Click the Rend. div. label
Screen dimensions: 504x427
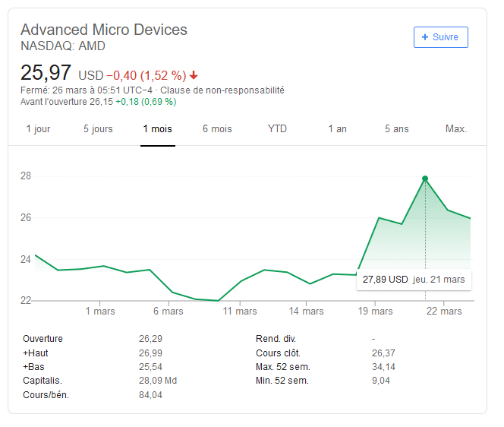click(x=276, y=339)
